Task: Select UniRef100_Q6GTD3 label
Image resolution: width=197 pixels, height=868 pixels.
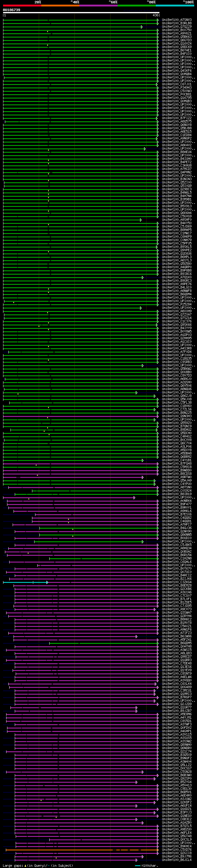Action: coord(177,40)
